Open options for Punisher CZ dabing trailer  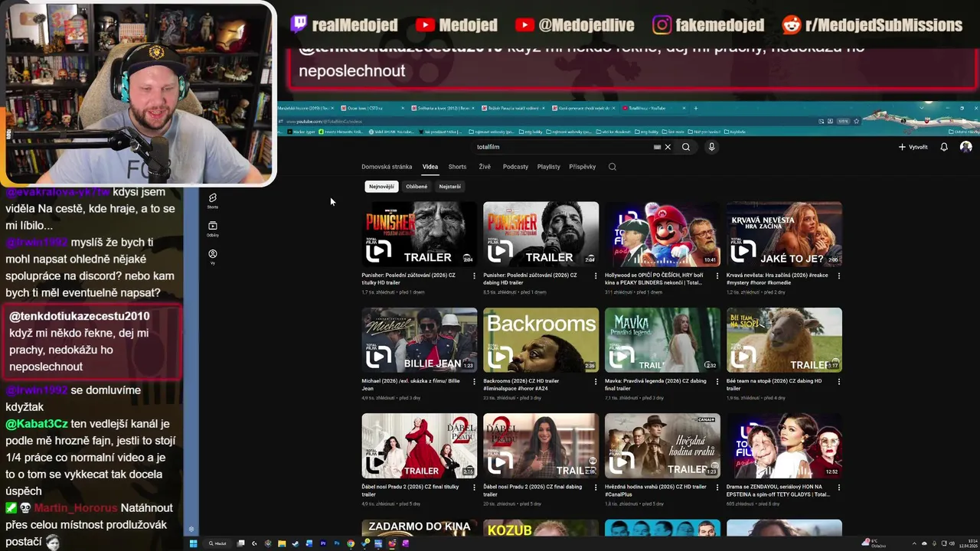[x=596, y=275]
